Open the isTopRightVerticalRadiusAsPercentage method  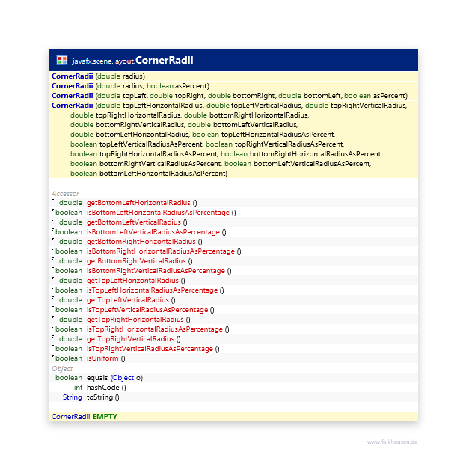(x=150, y=349)
